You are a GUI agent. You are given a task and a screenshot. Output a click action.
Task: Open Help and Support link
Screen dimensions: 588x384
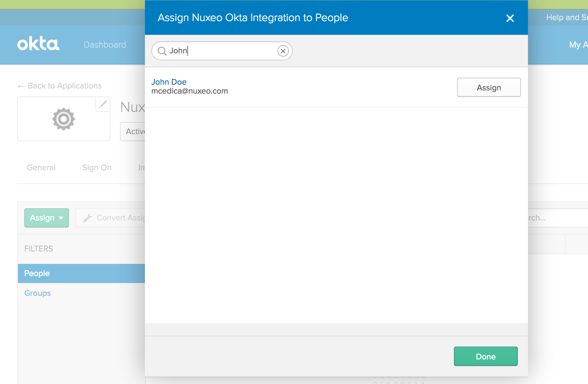coord(567,18)
